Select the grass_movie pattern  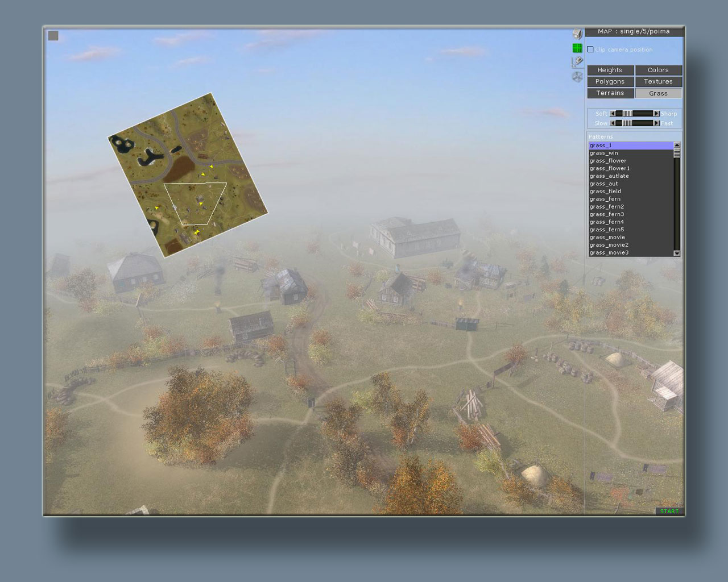coord(631,238)
